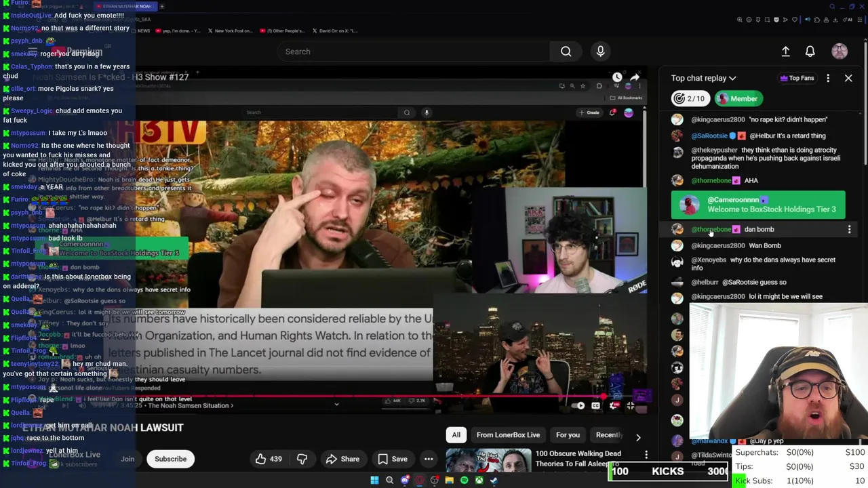Toggle closed captions CC button
868x488 pixels.
pos(595,405)
